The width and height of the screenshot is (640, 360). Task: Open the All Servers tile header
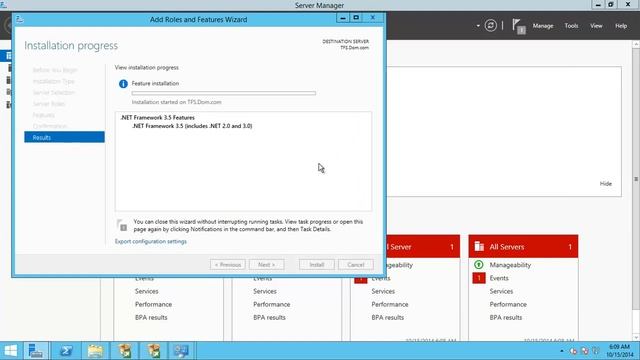(x=523, y=247)
